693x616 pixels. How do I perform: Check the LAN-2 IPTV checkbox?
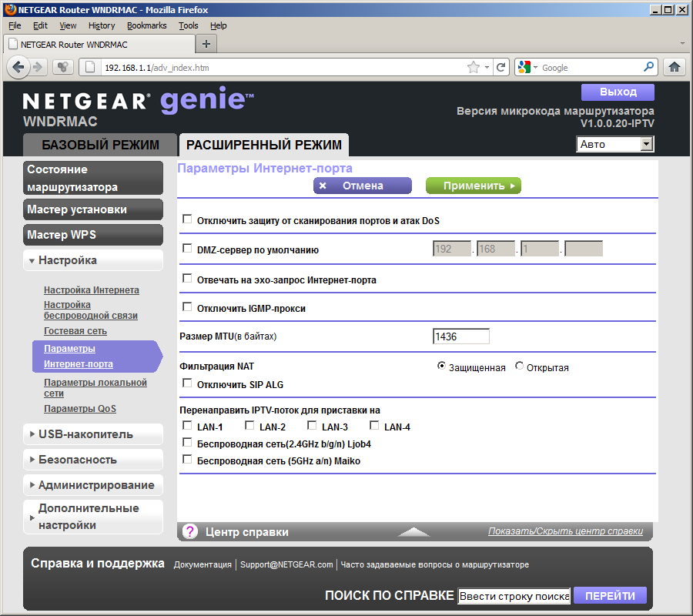coord(249,426)
